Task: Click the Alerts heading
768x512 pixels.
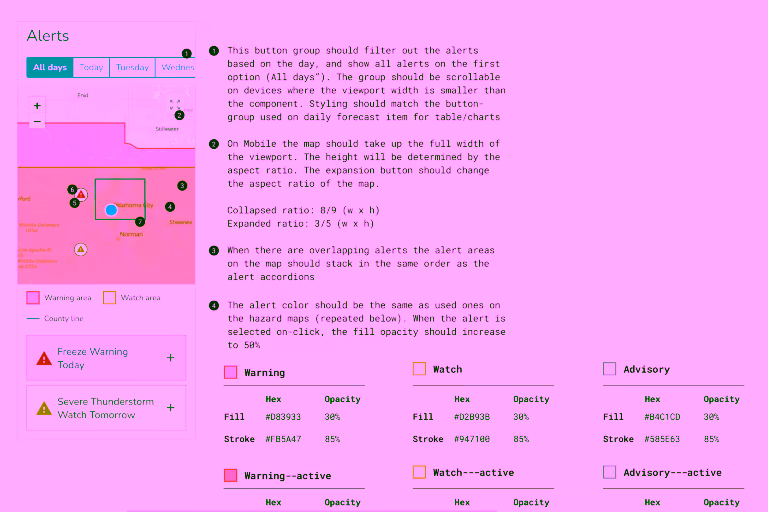Action: [48, 36]
